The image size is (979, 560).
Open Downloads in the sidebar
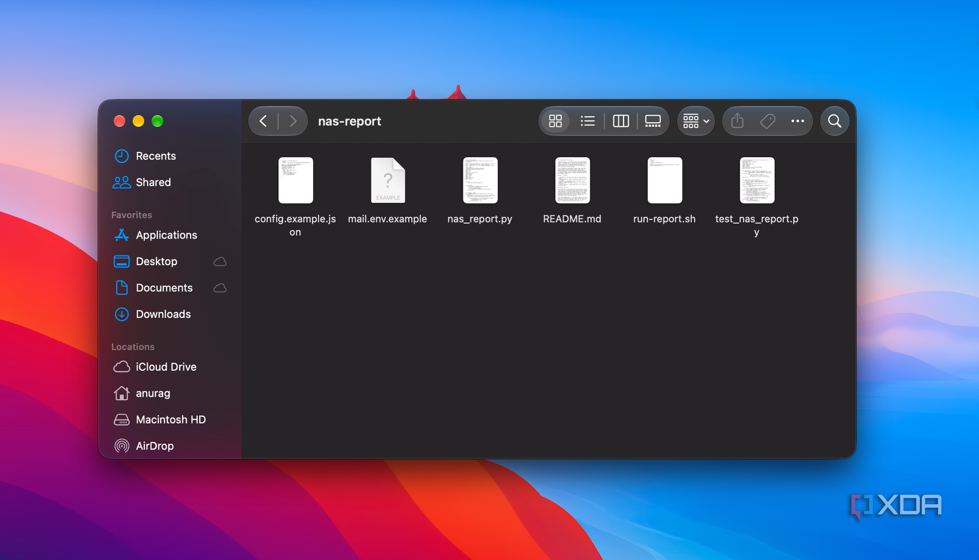tap(163, 314)
